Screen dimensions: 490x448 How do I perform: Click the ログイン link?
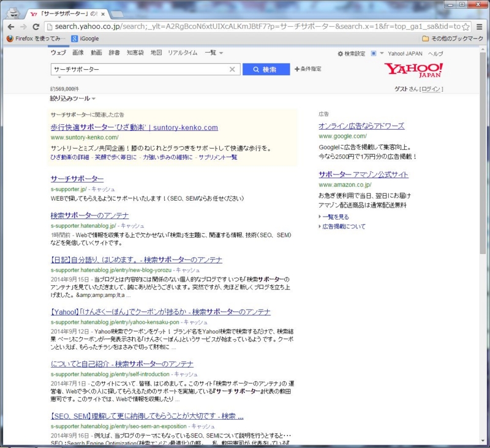tap(431, 89)
